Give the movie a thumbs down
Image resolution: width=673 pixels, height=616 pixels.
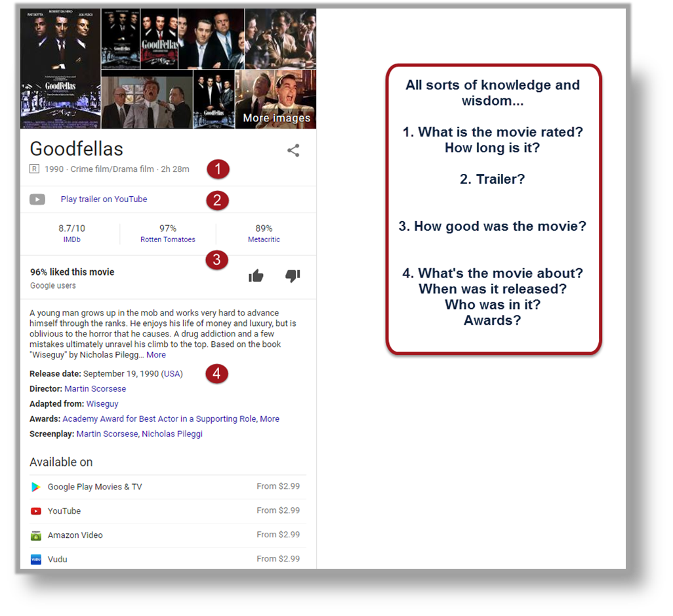coord(293,276)
